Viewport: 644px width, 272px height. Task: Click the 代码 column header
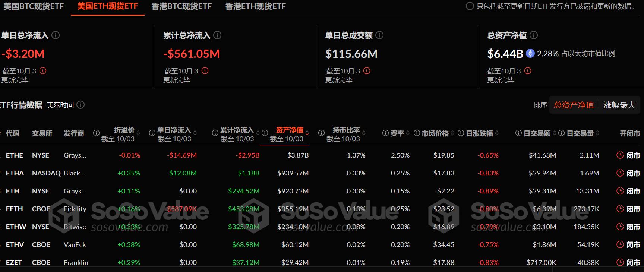click(x=12, y=133)
